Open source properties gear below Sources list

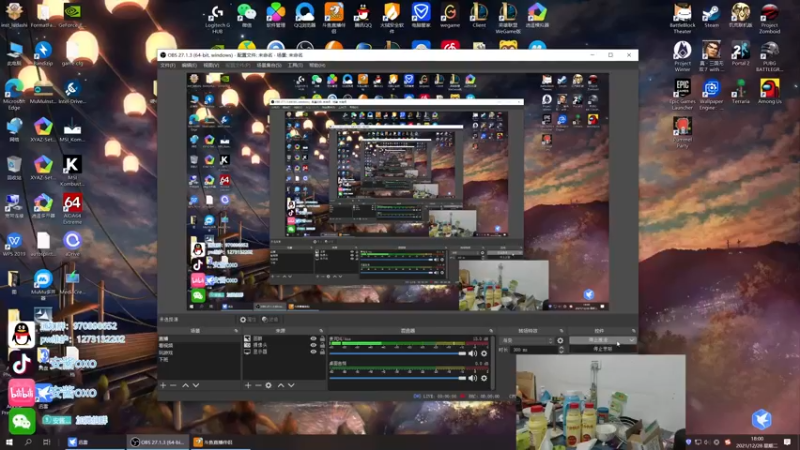(x=269, y=385)
